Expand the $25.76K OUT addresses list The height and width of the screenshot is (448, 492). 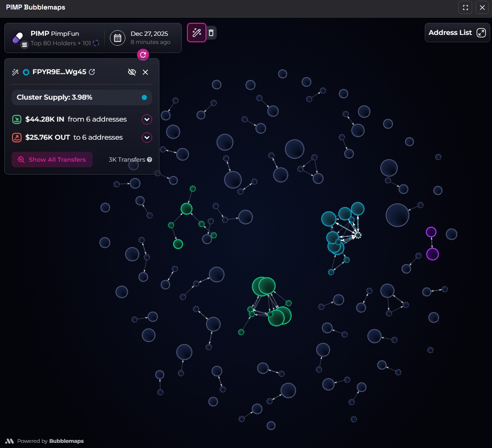point(147,138)
